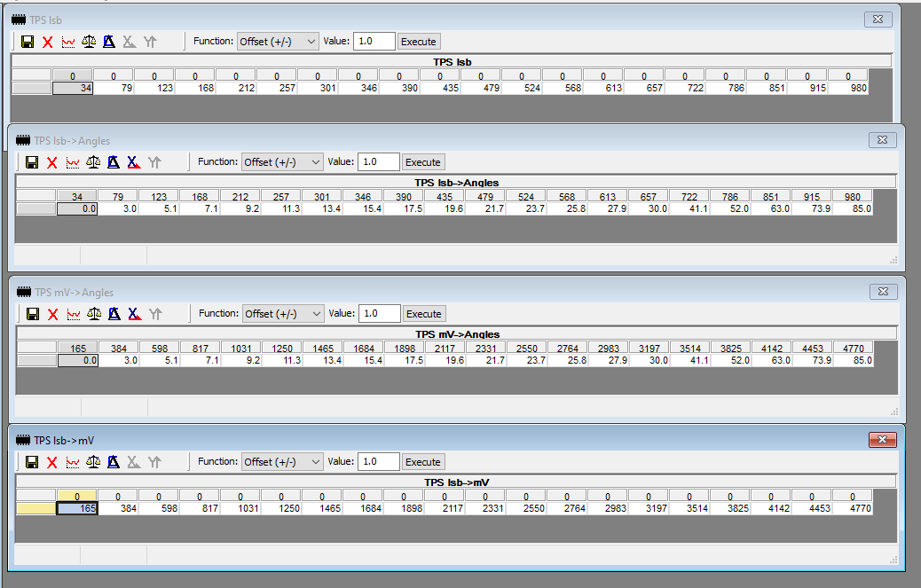The height and width of the screenshot is (588, 921).
Task: Select the 4770 cell in TPS lsb->mV table
Action: click(x=854, y=509)
